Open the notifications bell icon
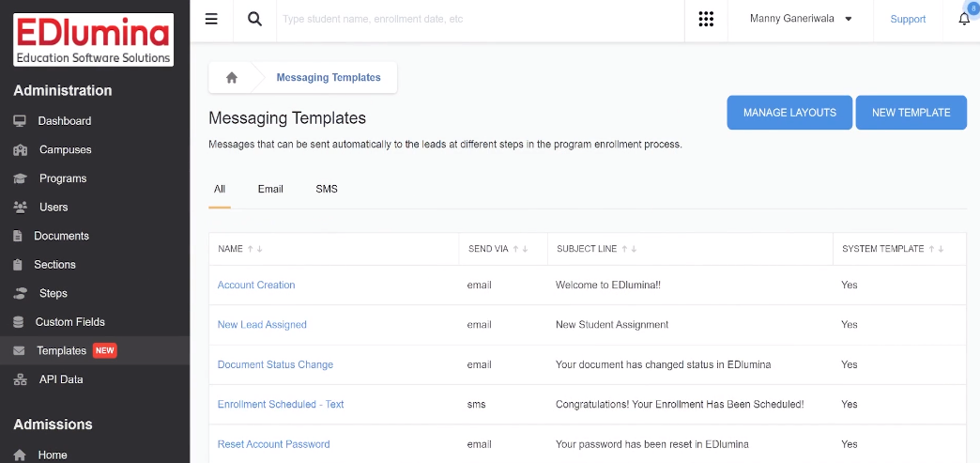The height and width of the screenshot is (463, 980). tap(964, 19)
